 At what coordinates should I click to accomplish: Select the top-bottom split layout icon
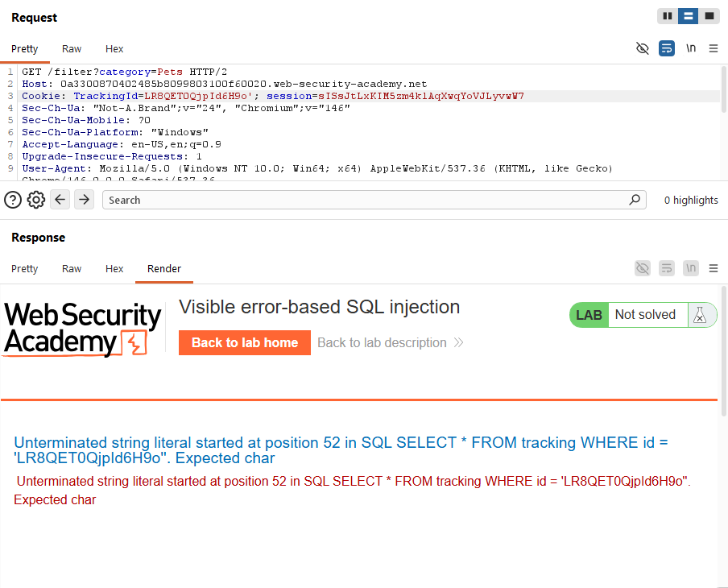(x=688, y=16)
